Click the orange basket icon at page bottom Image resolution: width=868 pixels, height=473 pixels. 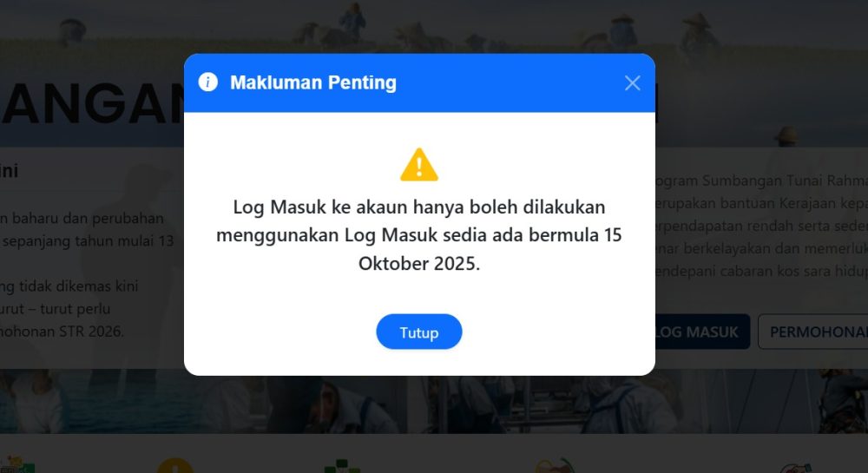coord(556,466)
